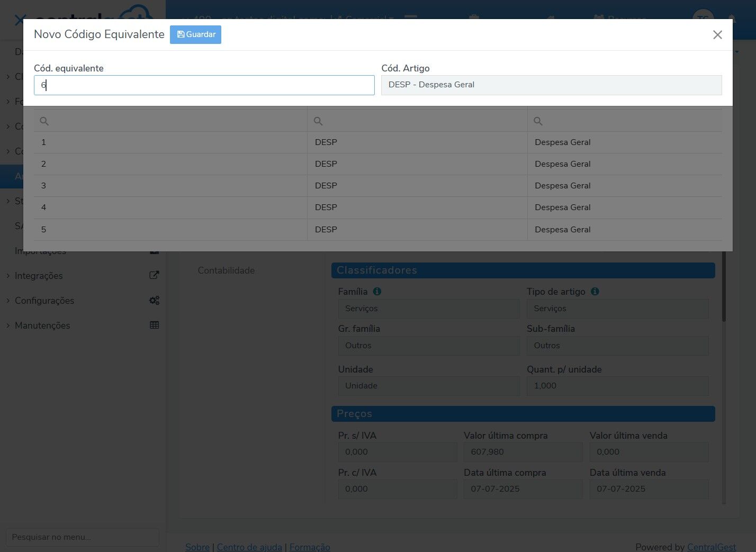Click the Pr. c/ IVA field
756x552 pixels.
coord(398,489)
